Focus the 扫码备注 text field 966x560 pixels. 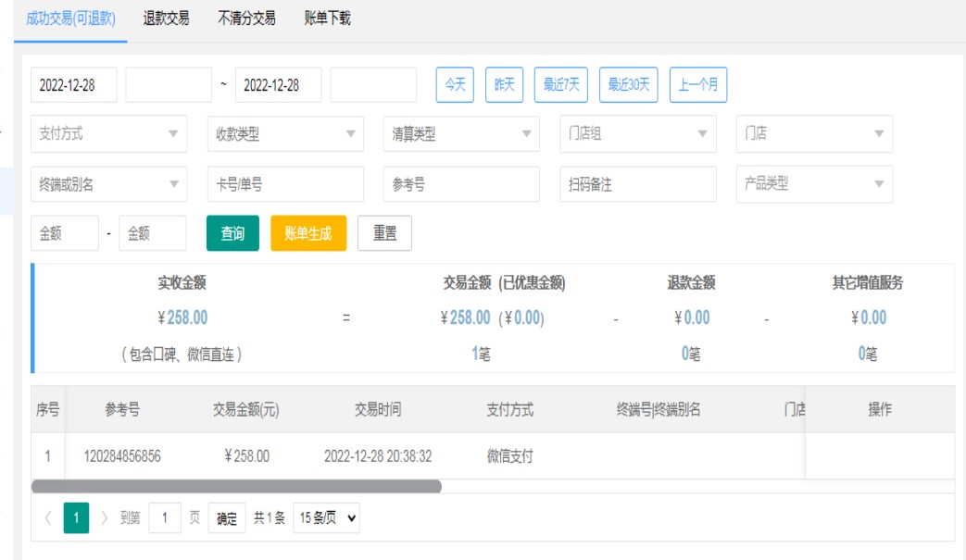tap(637, 184)
